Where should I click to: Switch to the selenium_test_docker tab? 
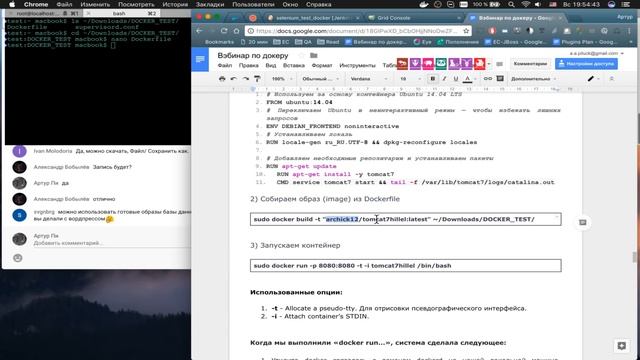point(313,18)
